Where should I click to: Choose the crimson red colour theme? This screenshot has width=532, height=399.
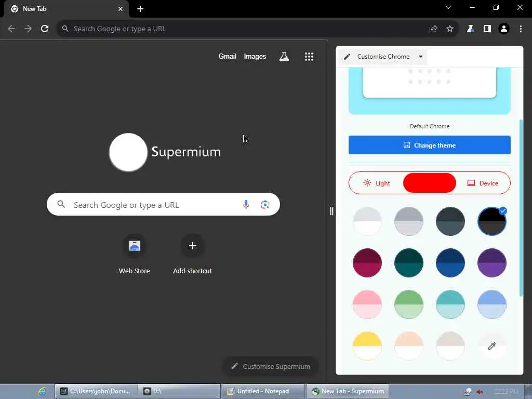tap(367, 262)
